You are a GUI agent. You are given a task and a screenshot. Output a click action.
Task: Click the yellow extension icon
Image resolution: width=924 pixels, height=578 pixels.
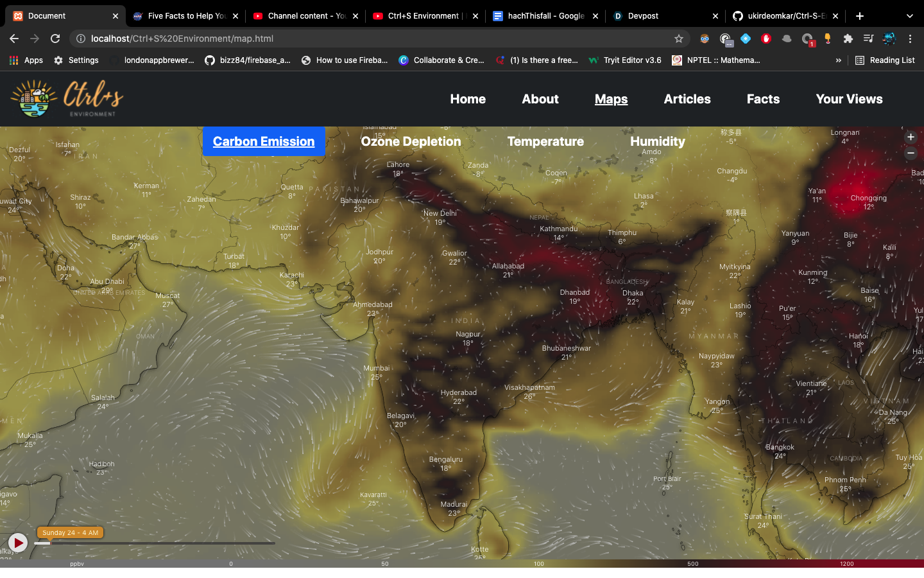828,39
